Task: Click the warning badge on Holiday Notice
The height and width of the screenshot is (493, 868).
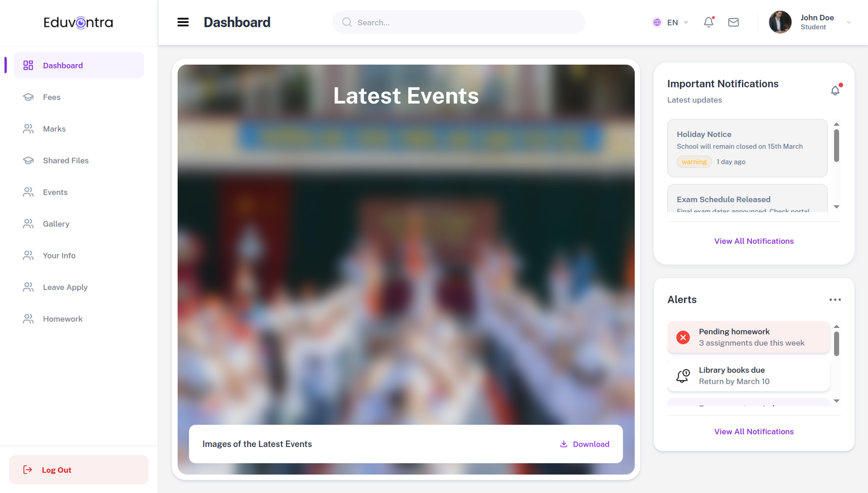Action: pyautogui.click(x=694, y=161)
